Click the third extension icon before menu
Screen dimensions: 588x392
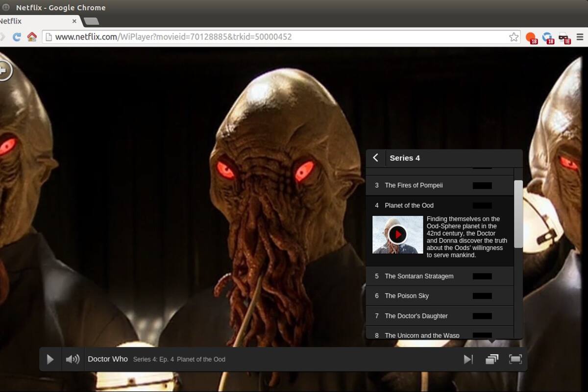(564, 37)
